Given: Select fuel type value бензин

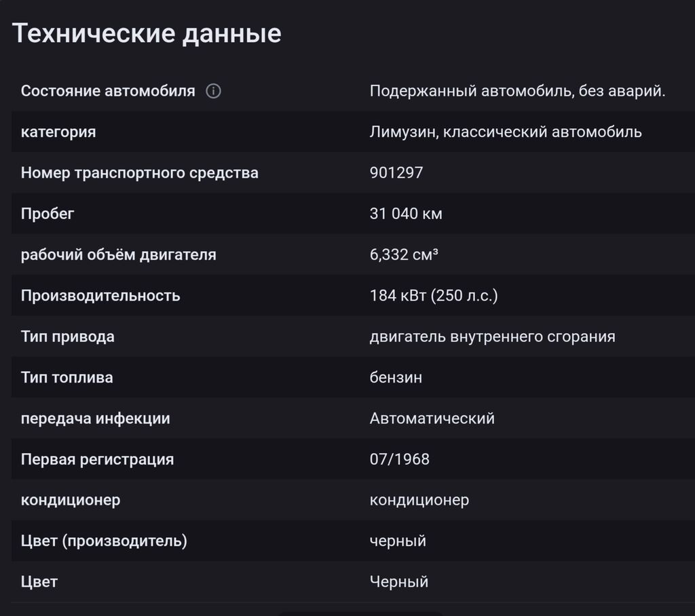Looking at the screenshot, I should [396, 378].
